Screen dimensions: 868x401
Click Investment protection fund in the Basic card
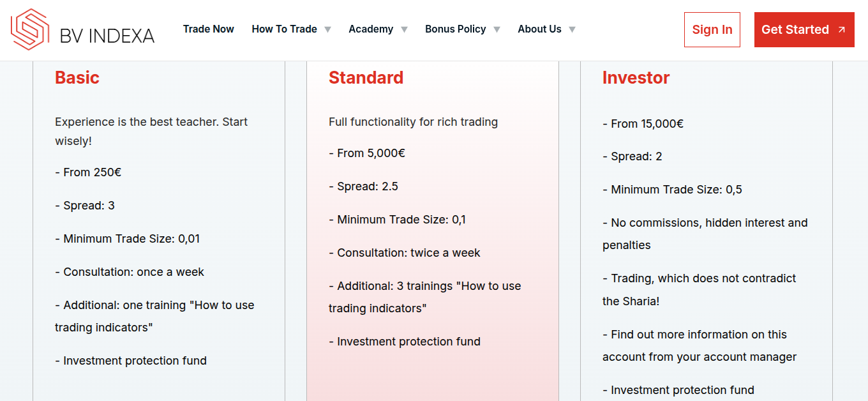point(131,361)
